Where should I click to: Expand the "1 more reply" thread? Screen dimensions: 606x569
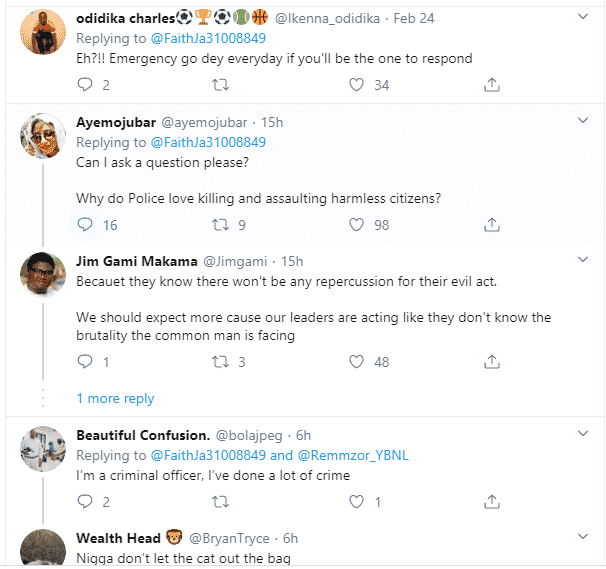click(115, 398)
